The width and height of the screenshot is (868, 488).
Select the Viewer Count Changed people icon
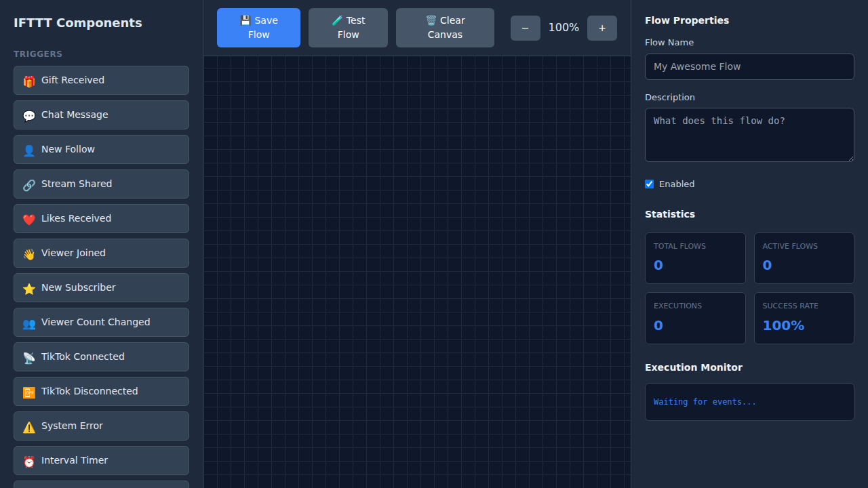[28, 323]
